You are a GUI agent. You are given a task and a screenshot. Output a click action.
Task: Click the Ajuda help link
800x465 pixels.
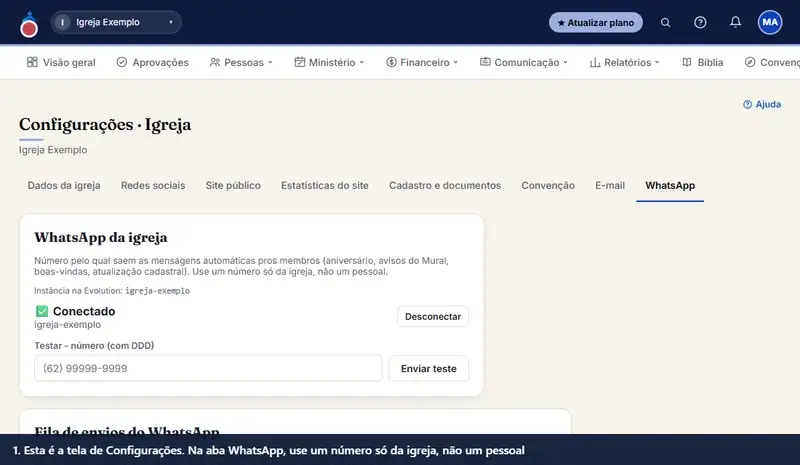(x=762, y=104)
